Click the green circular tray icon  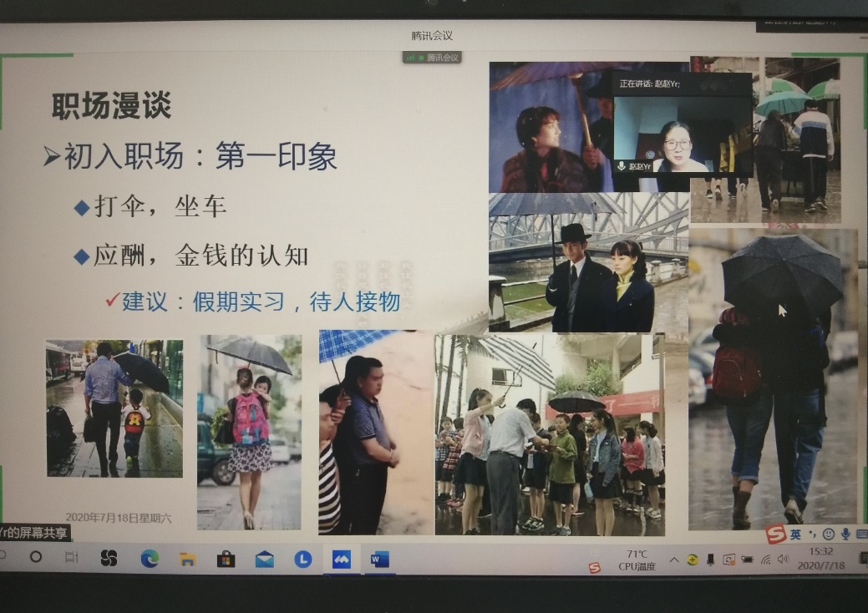click(x=693, y=560)
